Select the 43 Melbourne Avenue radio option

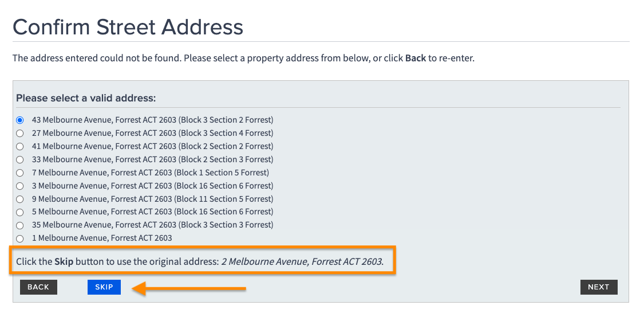coord(20,120)
